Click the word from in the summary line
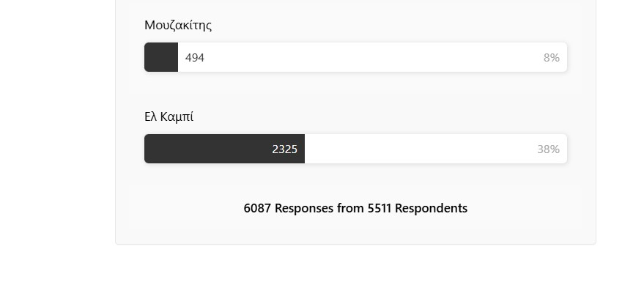 tap(350, 208)
